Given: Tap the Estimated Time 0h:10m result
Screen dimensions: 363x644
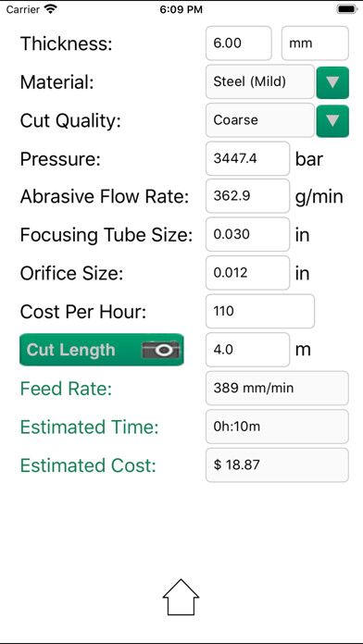Looking at the screenshot, I should click(277, 427).
